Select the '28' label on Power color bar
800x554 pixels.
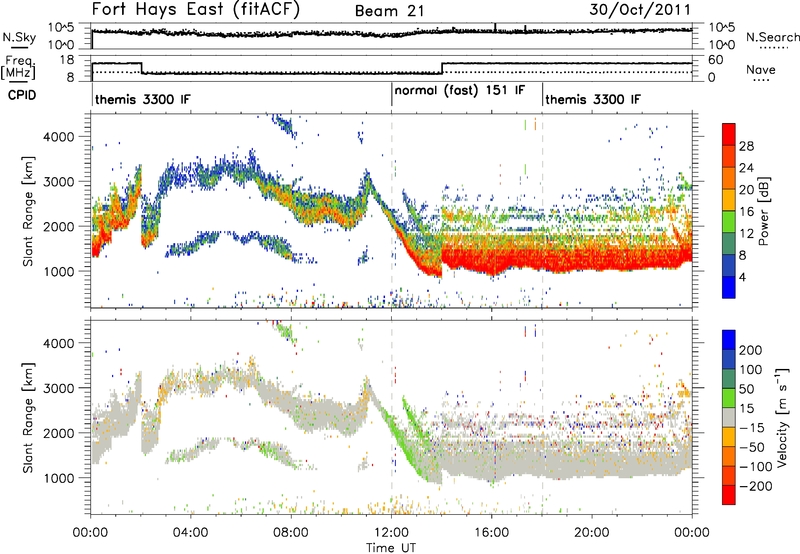point(746,146)
